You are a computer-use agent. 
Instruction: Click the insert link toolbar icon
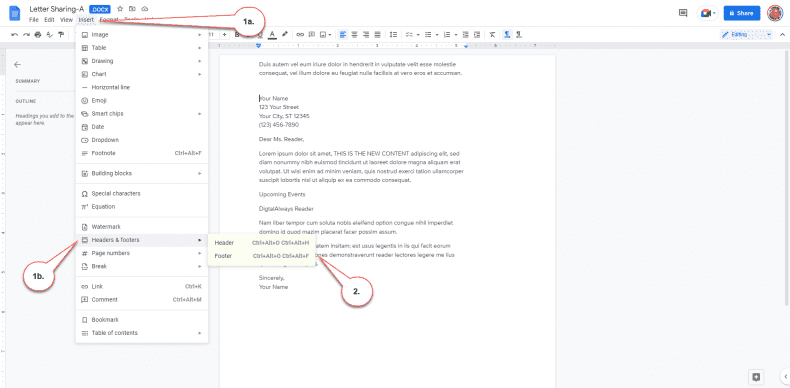click(300, 35)
